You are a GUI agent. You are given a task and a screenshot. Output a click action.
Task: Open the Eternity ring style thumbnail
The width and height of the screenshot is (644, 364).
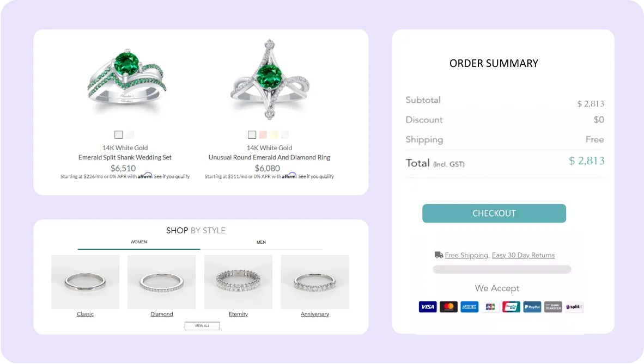coord(238,282)
